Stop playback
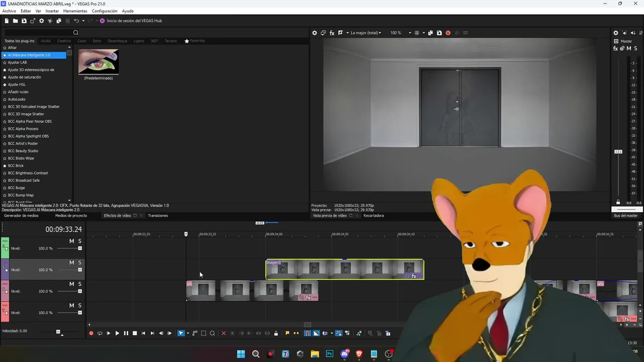644x362 pixels. 134,333
